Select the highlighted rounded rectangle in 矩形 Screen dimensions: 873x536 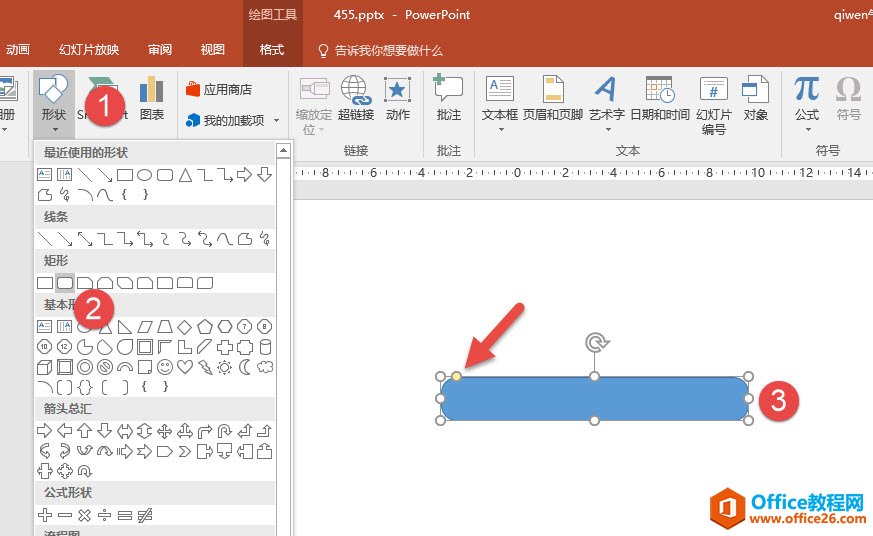pos(65,283)
